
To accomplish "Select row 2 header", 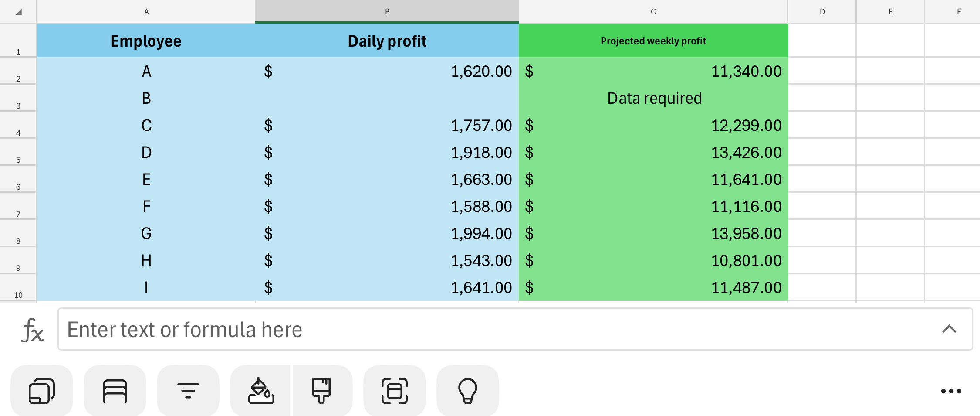I will 18,71.
